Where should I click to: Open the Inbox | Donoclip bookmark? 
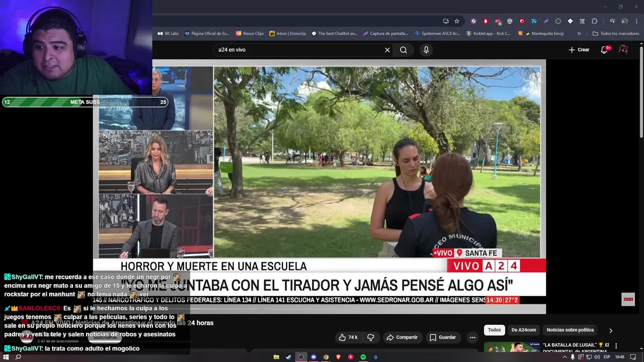click(x=287, y=34)
